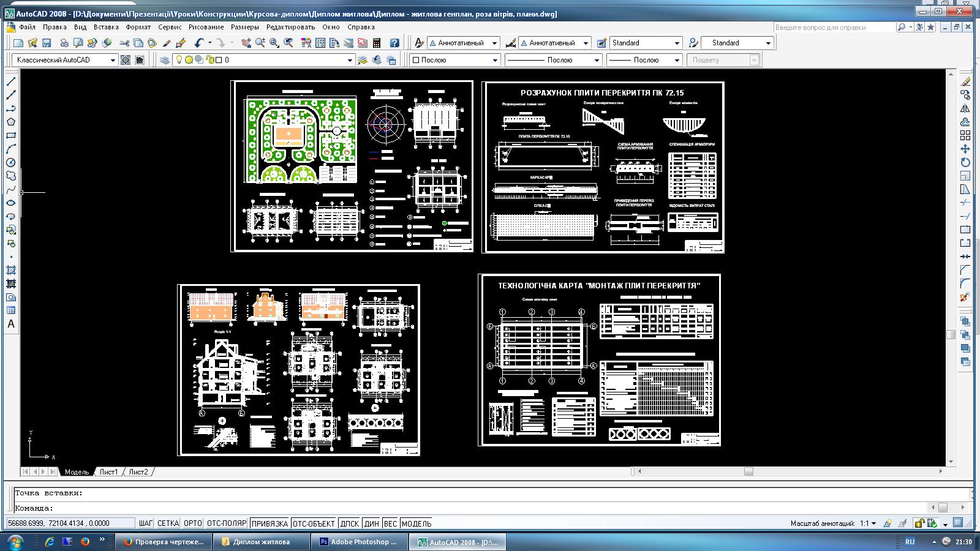Toggle ОТС-ОБЪЕКТ object snap tracking
The image size is (980, 551).
click(314, 523)
